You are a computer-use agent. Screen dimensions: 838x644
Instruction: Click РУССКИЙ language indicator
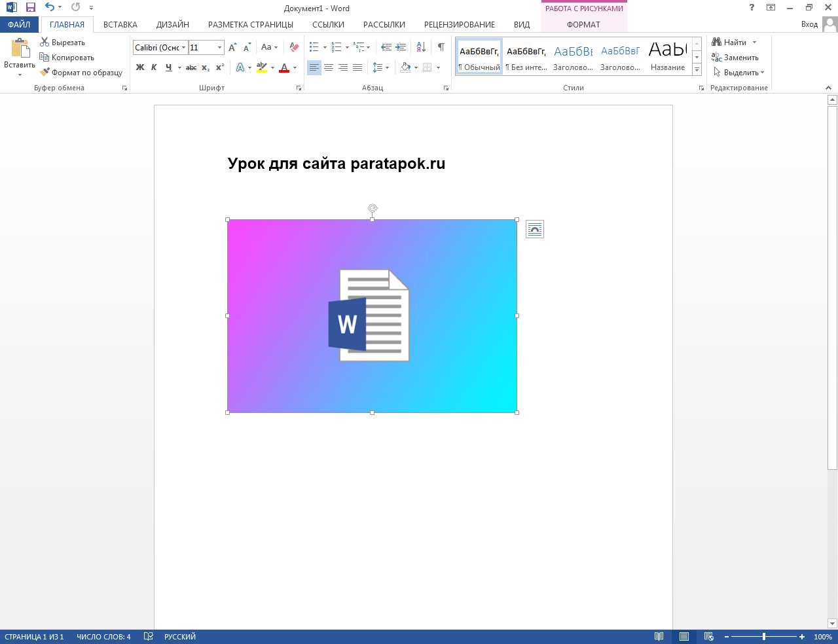click(180, 637)
